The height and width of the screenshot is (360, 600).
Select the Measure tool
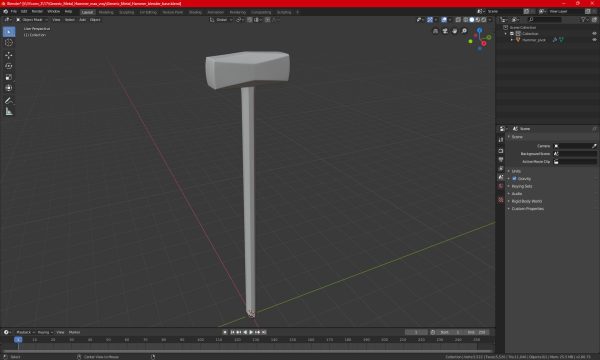pyautogui.click(x=9, y=112)
